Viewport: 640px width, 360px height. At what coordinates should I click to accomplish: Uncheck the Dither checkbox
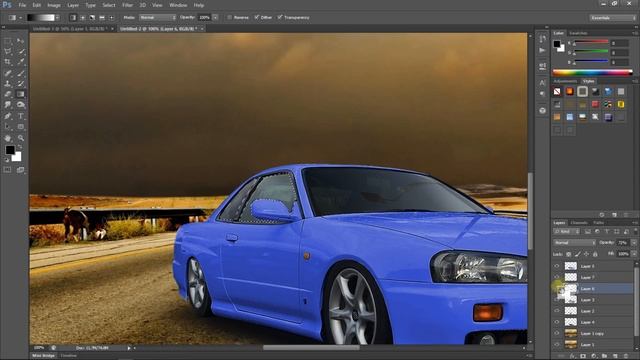pyautogui.click(x=256, y=18)
